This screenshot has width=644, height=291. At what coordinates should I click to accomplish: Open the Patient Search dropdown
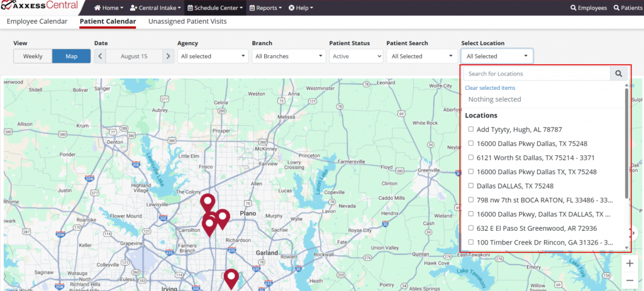[x=422, y=56]
